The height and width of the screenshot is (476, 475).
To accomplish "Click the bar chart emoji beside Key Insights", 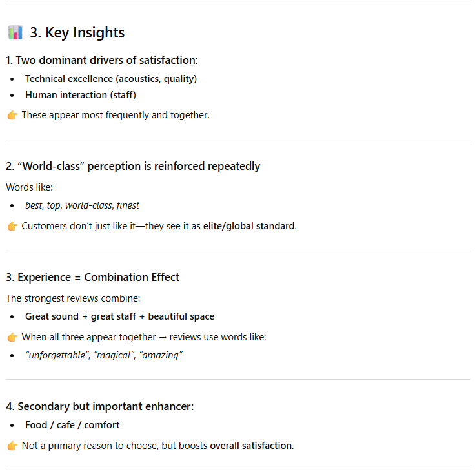I will pos(15,32).
